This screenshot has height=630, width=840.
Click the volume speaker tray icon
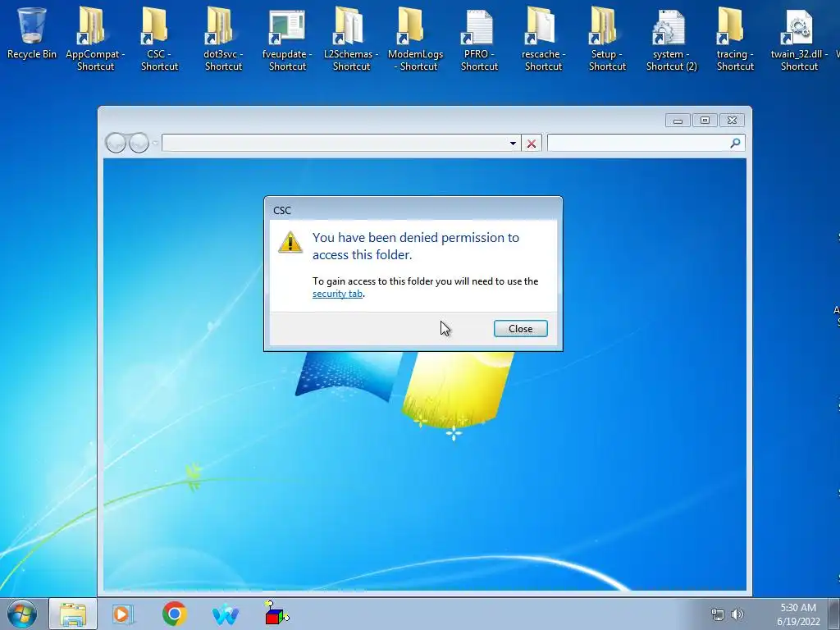pyautogui.click(x=737, y=614)
